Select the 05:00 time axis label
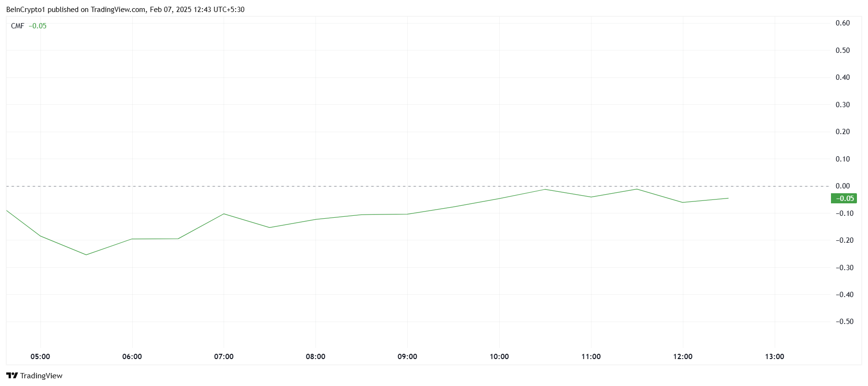The image size is (868, 386). (x=40, y=357)
